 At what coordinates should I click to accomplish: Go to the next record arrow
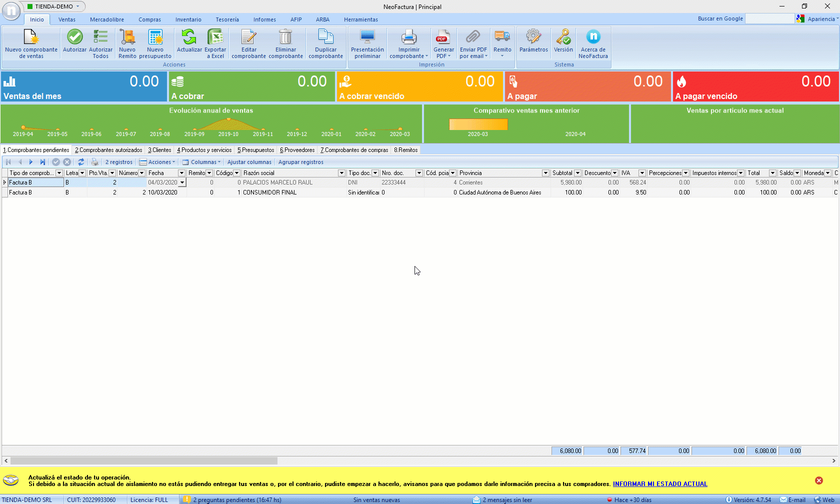(x=31, y=162)
